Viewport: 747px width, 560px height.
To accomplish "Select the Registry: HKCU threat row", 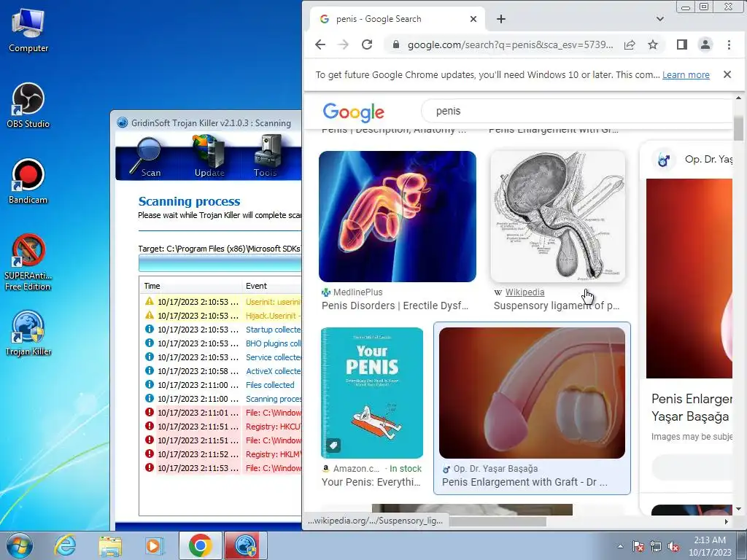I will pos(221,426).
